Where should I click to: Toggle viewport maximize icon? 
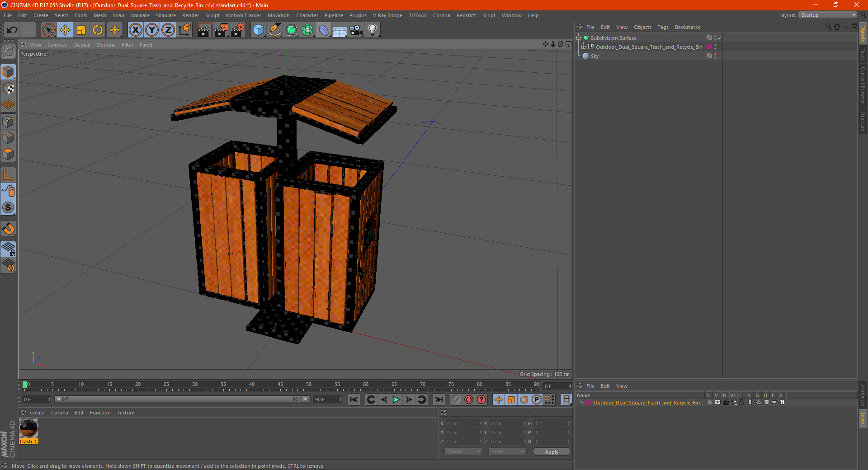tap(568, 44)
